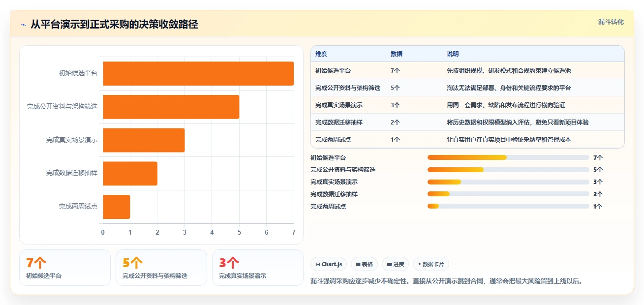Click the 完成公开资料与架构筛选 chart bar

point(171,107)
